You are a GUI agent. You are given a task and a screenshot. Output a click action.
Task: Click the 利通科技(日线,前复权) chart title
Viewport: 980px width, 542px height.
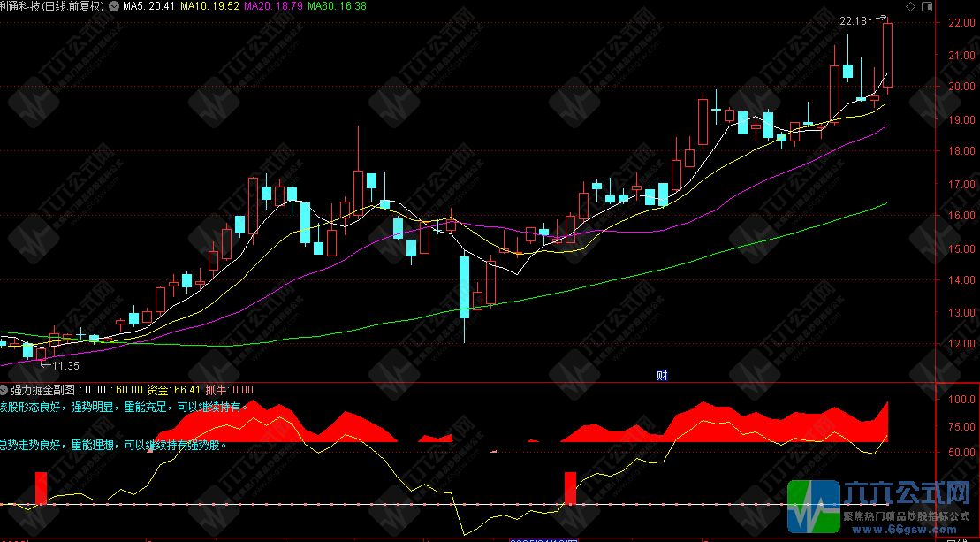tap(55, 6)
